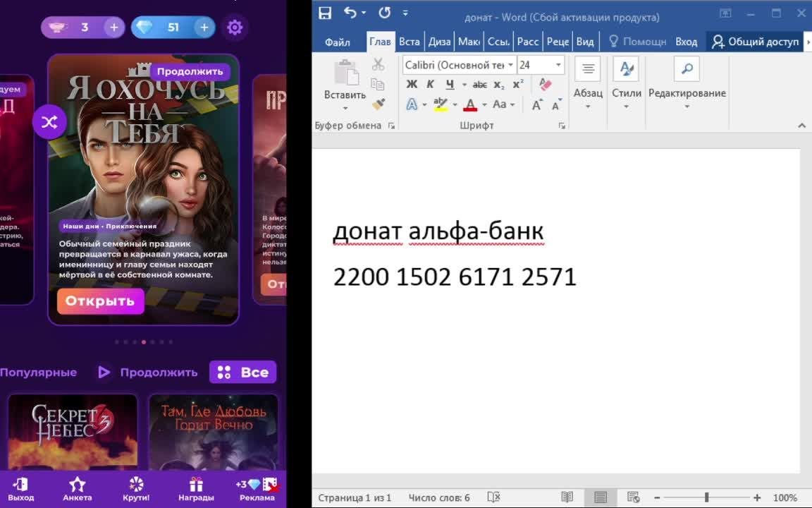
Task: Expand the Вставить paste options arrow
Action: point(345,108)
